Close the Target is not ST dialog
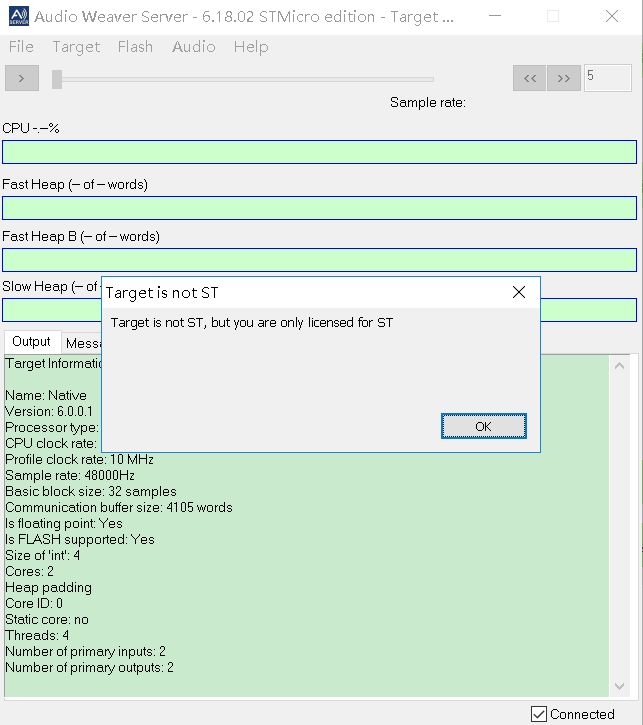This screenshot has width=643, height=725. (519, 292)
